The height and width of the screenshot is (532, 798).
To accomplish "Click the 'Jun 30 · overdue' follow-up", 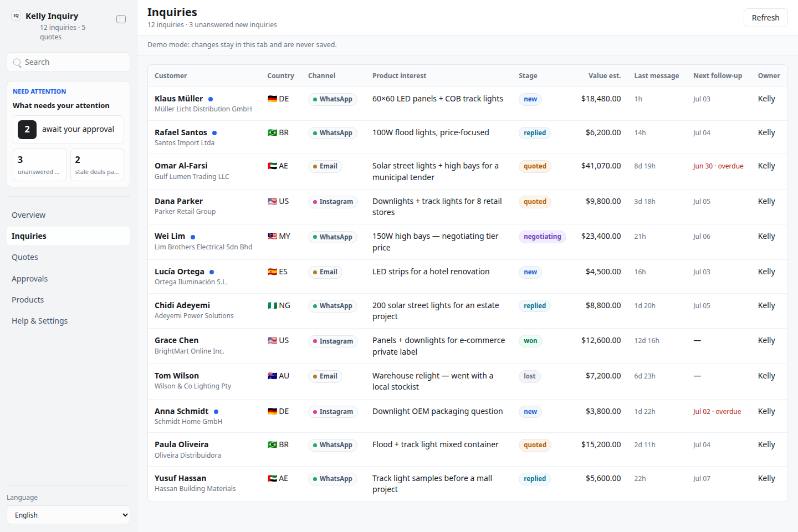I will [x=718, y=166].
